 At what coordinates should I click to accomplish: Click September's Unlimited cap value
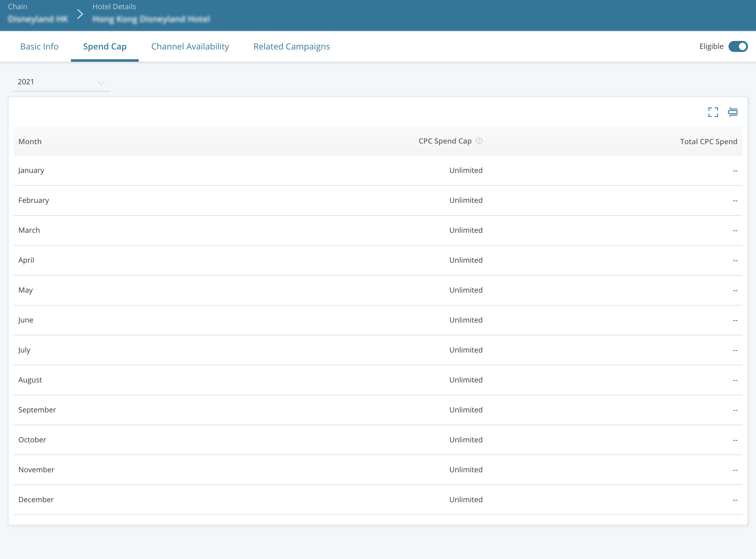466,410
